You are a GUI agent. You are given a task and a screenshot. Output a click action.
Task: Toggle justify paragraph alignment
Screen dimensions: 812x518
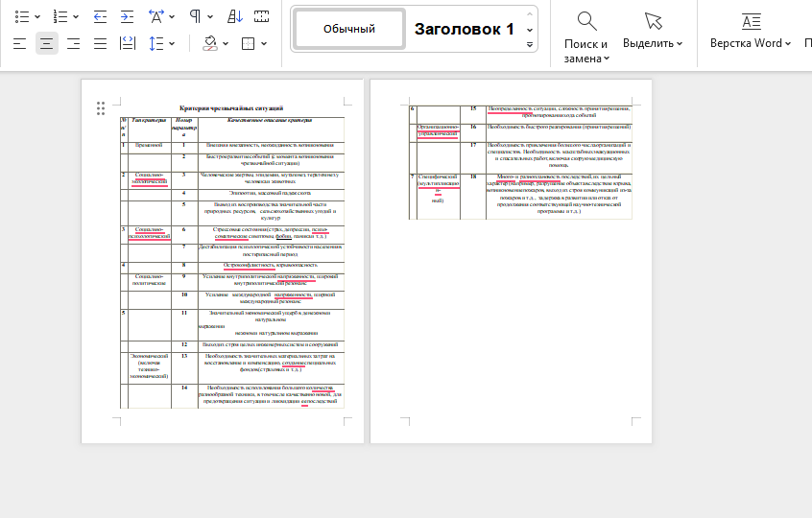[x=101, y=43]
